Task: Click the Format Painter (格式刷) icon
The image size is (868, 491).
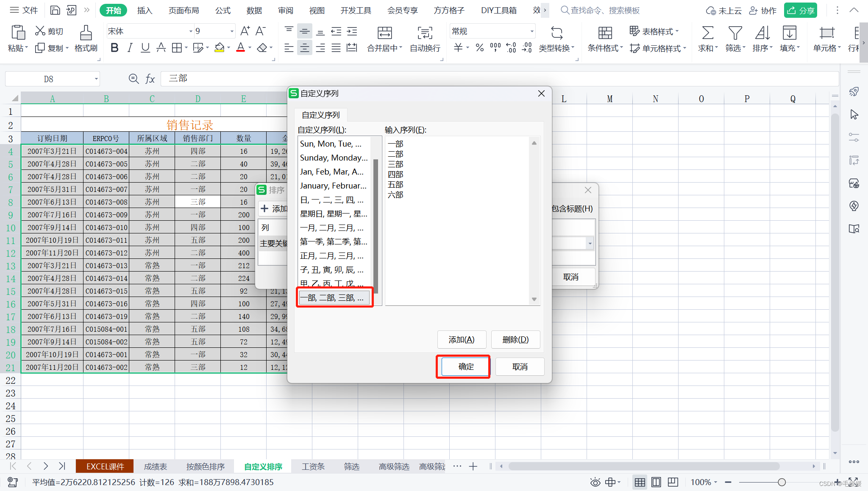Action: (86, 33)
